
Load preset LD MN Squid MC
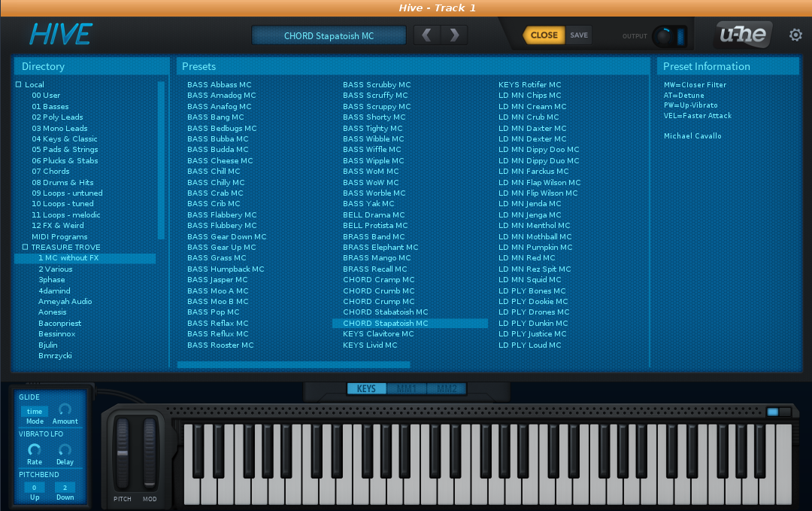(x=530, y=280)
